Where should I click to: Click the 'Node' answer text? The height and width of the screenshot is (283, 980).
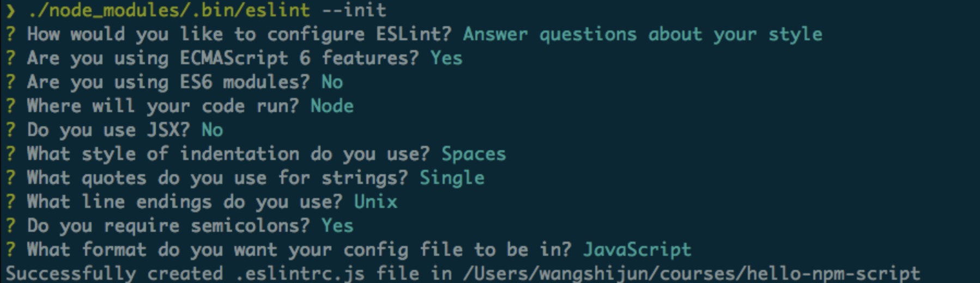(332, 106)
